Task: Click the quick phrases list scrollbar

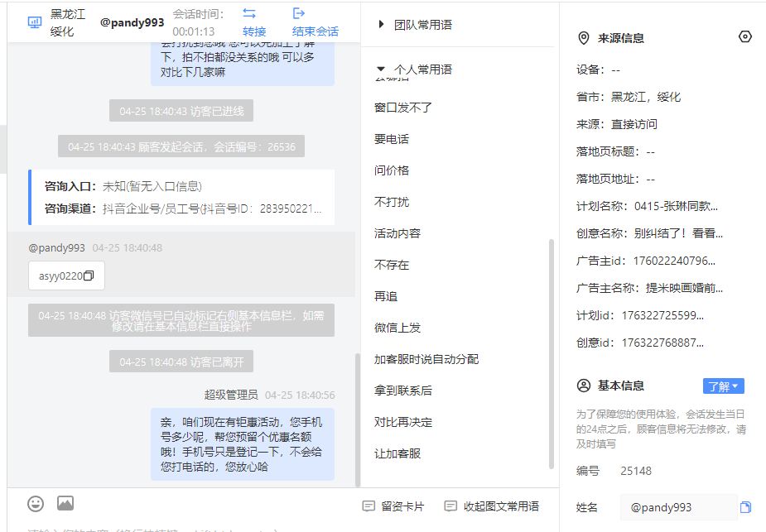Action: 551,354
